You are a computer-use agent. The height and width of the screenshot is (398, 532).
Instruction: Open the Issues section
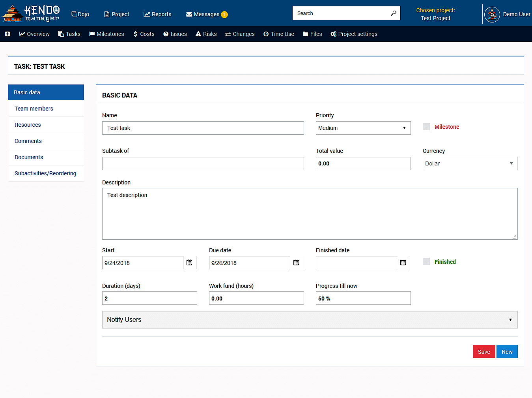click(175, 34)
